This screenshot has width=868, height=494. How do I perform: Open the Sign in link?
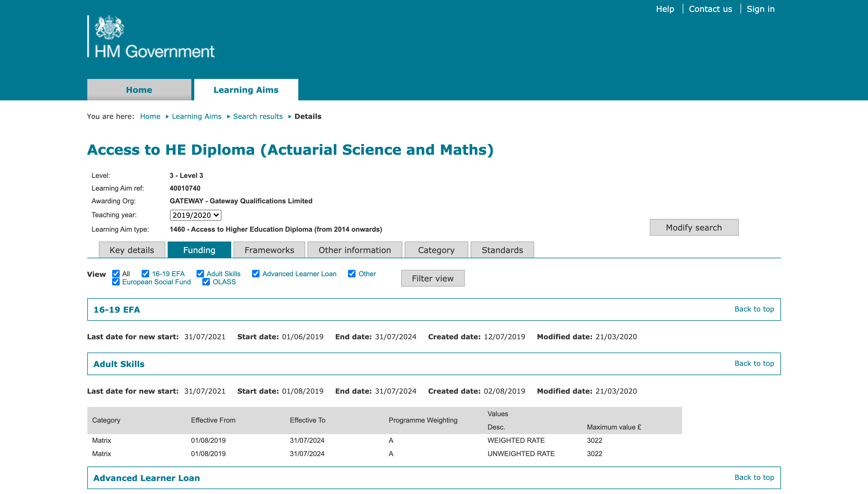pyautogui.click(x=760, y=9)
